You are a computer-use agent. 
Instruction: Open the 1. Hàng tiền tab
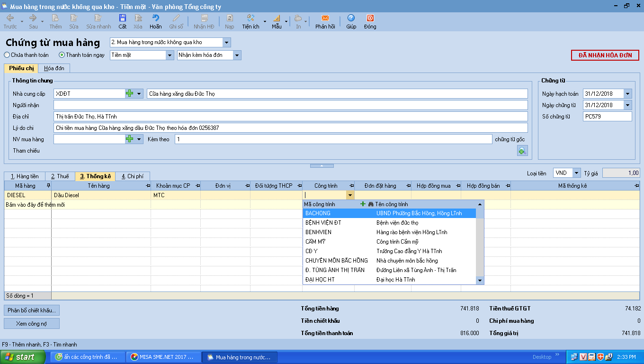pos(25,176)
